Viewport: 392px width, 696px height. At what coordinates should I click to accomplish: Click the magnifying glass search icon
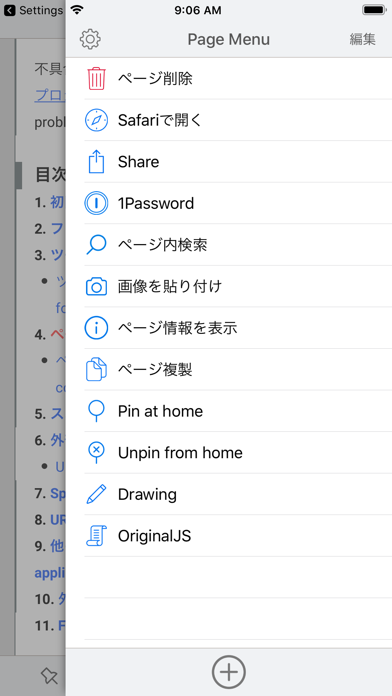[x=96, y=245]
